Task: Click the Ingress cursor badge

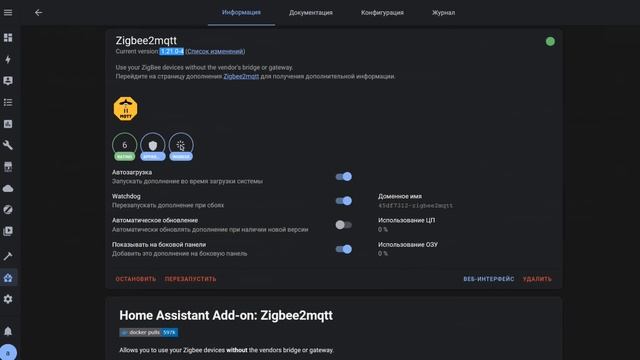Action: click(181, 147)
